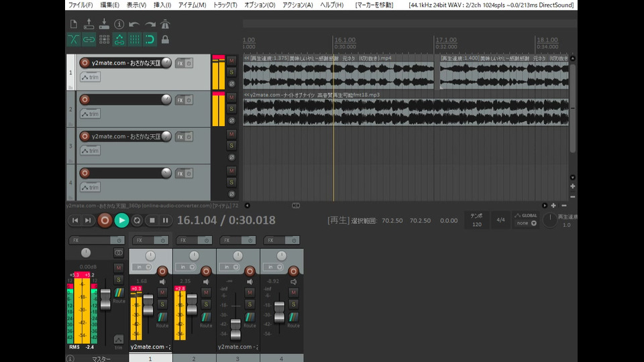644x362 pixels.
Task: Toggle the item grouping chain-link icon
Action: [x=89, y=40]
